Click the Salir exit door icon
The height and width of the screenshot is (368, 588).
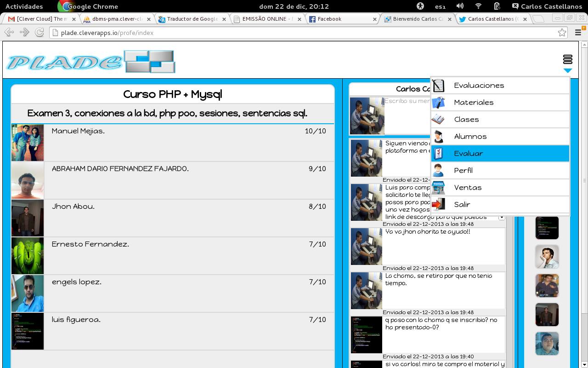[x=438, y=204]
